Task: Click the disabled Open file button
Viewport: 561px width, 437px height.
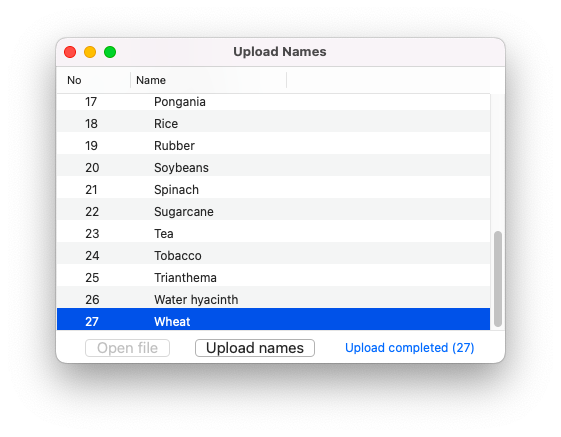Action: [x=127, y=348]
